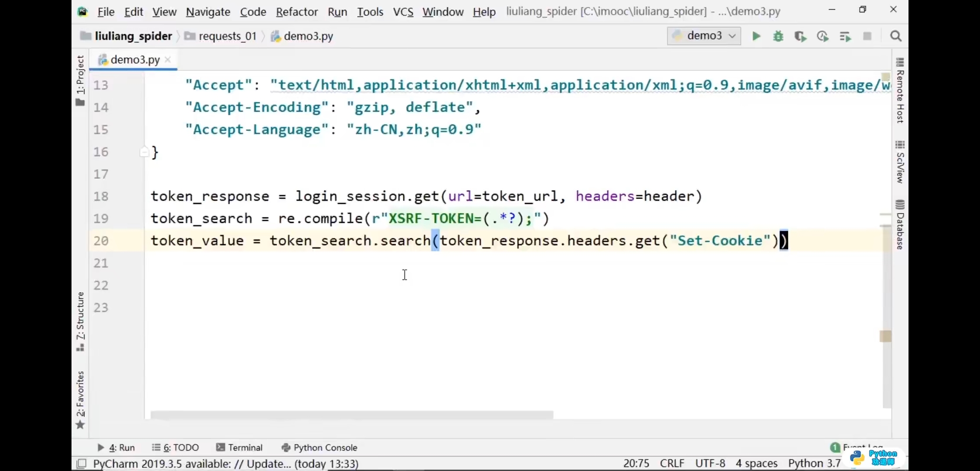980x471 pixels.
Task: Open the Refactor menu
Action: click(x=296, y=12)
